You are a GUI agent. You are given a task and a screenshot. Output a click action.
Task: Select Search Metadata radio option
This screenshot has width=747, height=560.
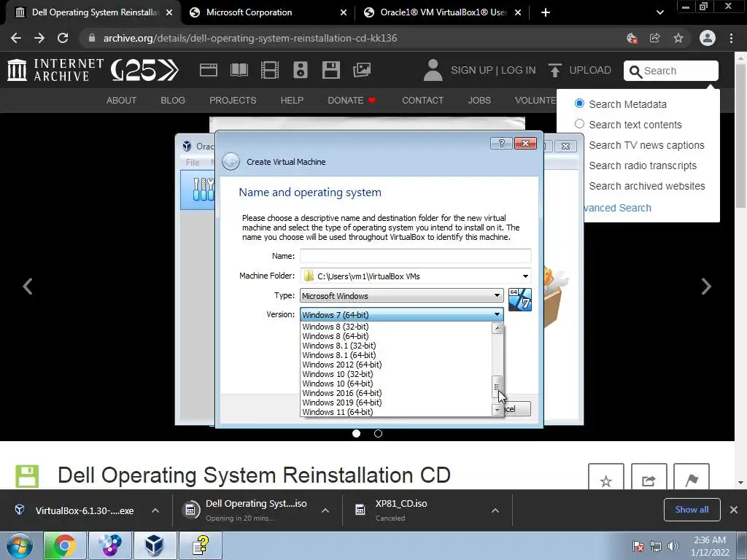pos(579,104)
